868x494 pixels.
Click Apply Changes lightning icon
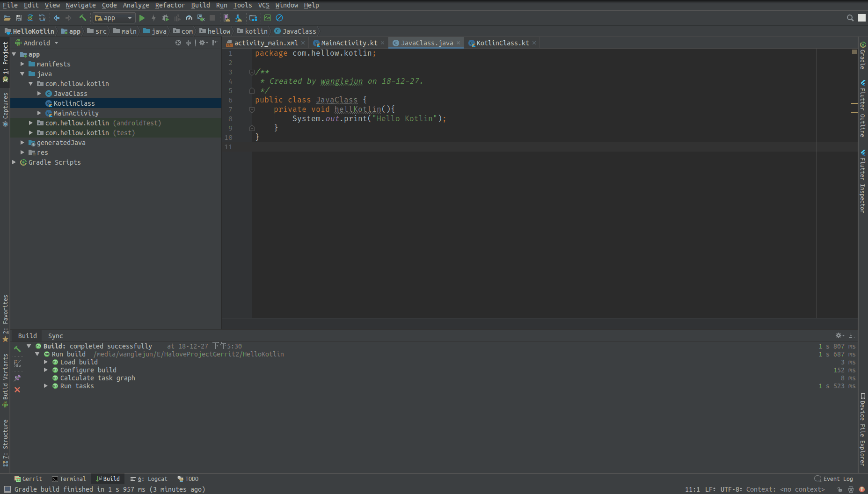tap(153, 18)
